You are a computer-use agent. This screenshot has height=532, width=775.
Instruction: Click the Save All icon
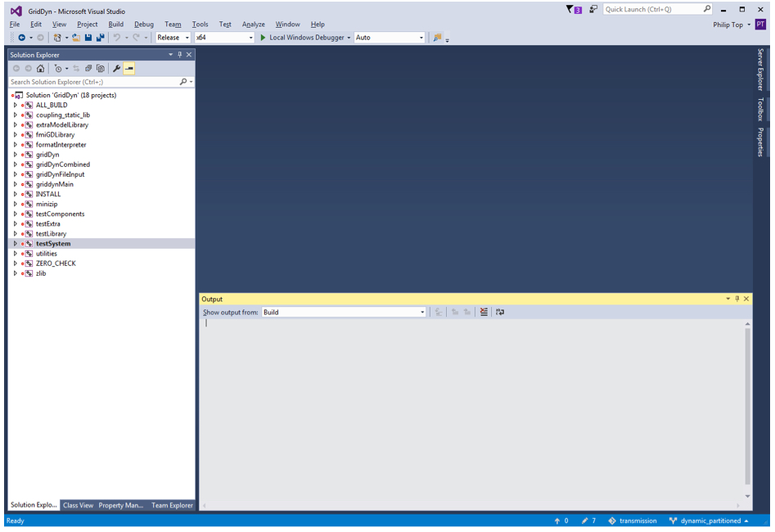pos(101,38)
